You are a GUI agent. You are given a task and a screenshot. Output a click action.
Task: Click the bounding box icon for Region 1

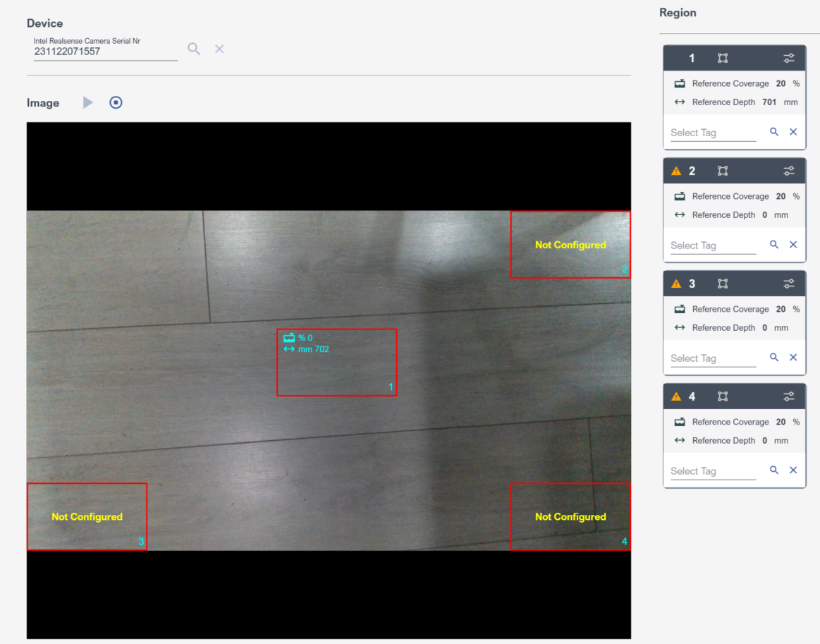723,58
